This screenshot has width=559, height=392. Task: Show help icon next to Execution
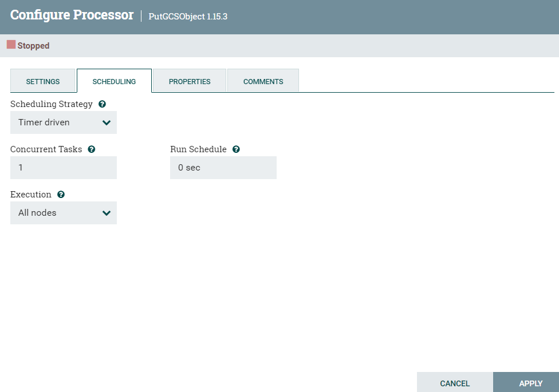click(x=61, y=195)
